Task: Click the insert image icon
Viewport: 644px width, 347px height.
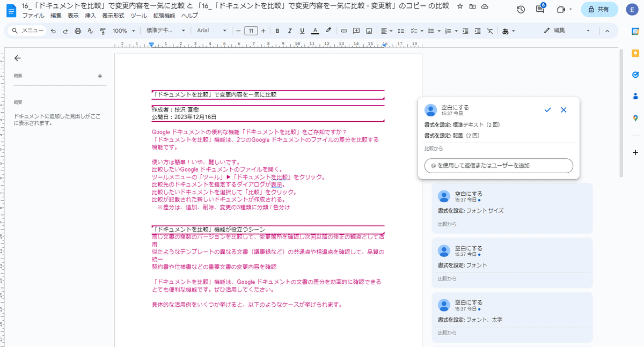Action: 368,31
